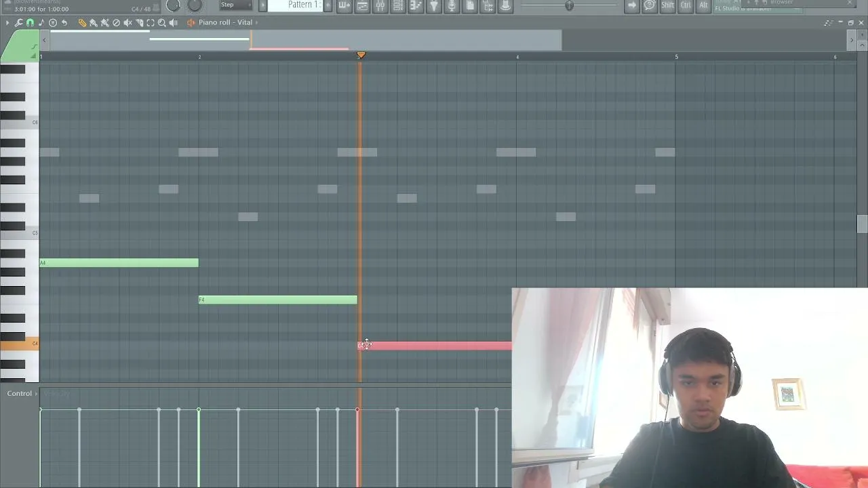Select the Delete tool circle-slash icon
The width and height of the screenshot is (868, 488).
click(x=116, y=22)
